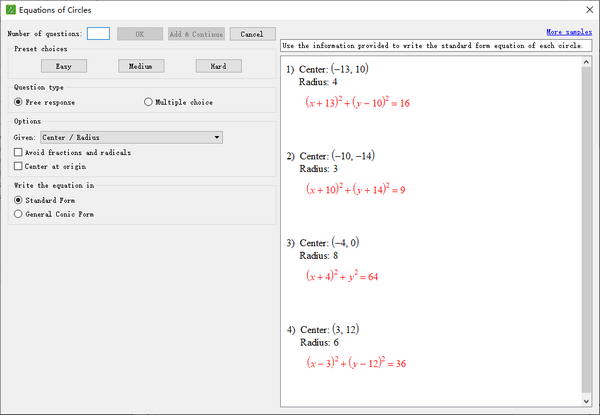The image size is (600, 415).
Task: Open the Given Center / Radius dropdown
Action: [131, 137]
